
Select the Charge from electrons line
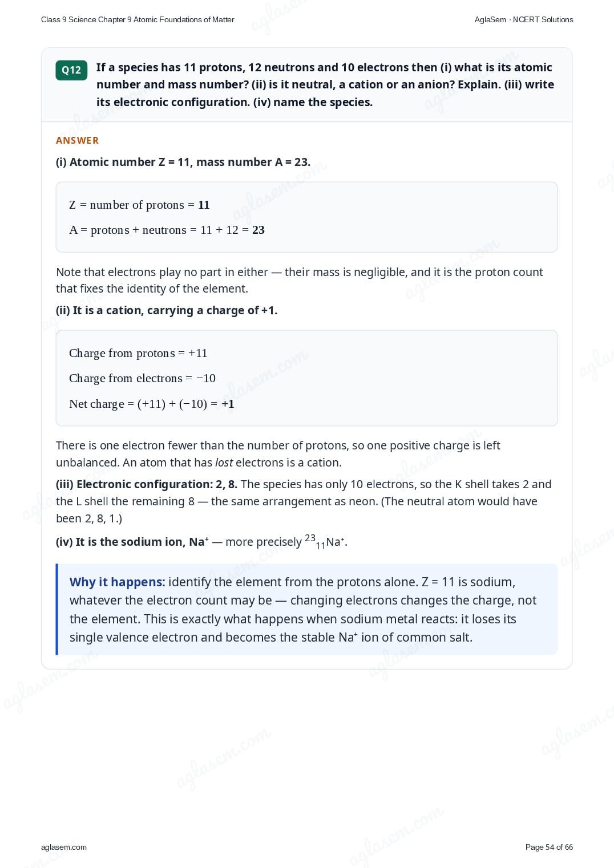(142, 378)
